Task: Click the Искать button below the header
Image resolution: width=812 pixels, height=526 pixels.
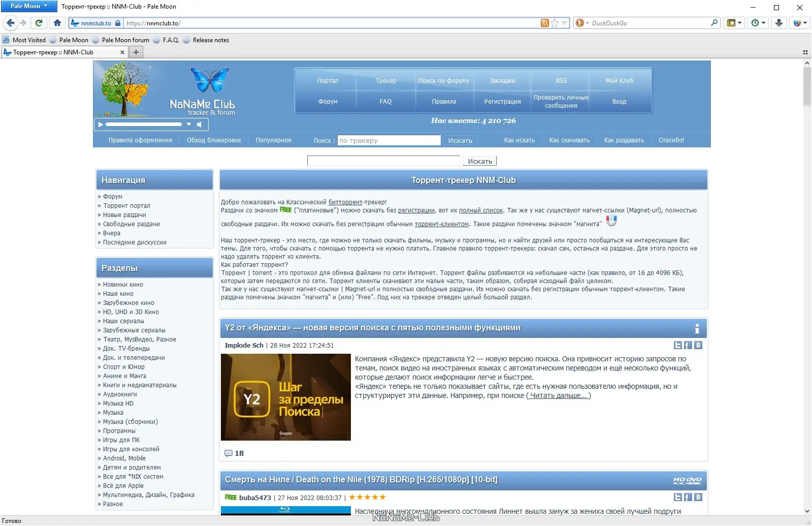Action: click(480, 161)
